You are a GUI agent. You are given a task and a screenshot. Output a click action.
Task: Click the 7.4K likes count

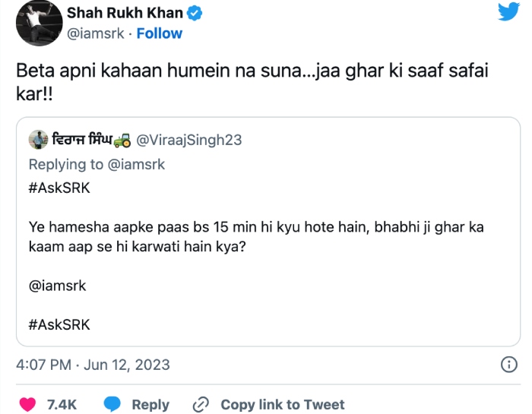(x=62, y=404)
